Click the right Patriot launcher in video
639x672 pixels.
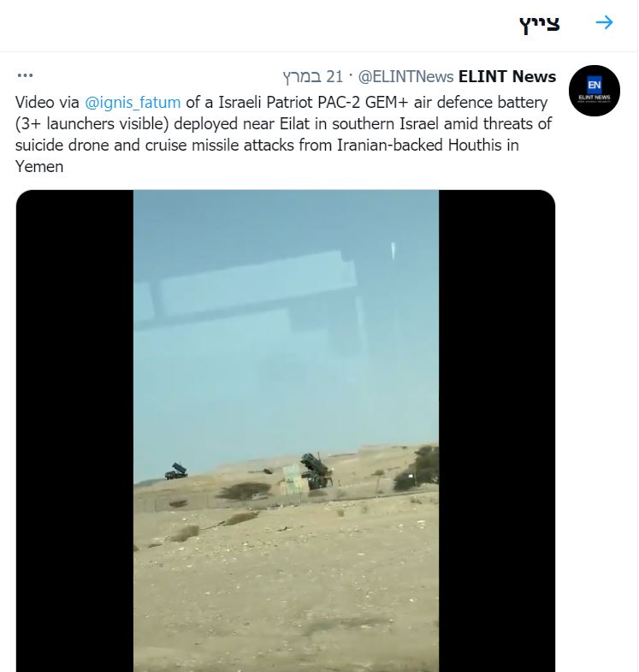click(317, 471)
